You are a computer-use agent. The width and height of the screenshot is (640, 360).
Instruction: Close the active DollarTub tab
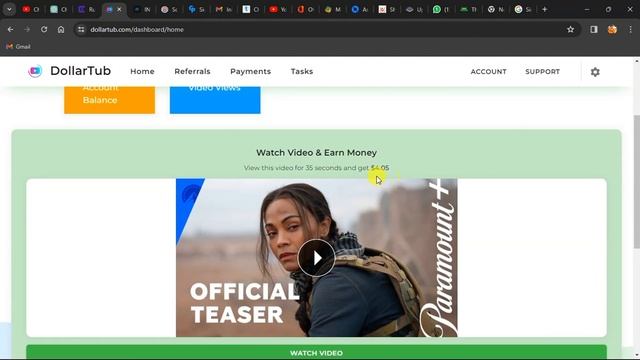[119, 9]
